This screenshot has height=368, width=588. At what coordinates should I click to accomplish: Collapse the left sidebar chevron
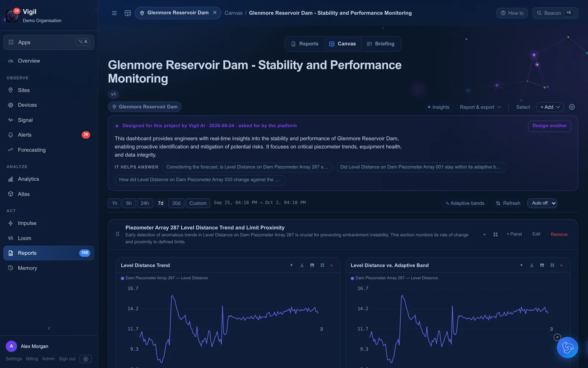point(49,328)
